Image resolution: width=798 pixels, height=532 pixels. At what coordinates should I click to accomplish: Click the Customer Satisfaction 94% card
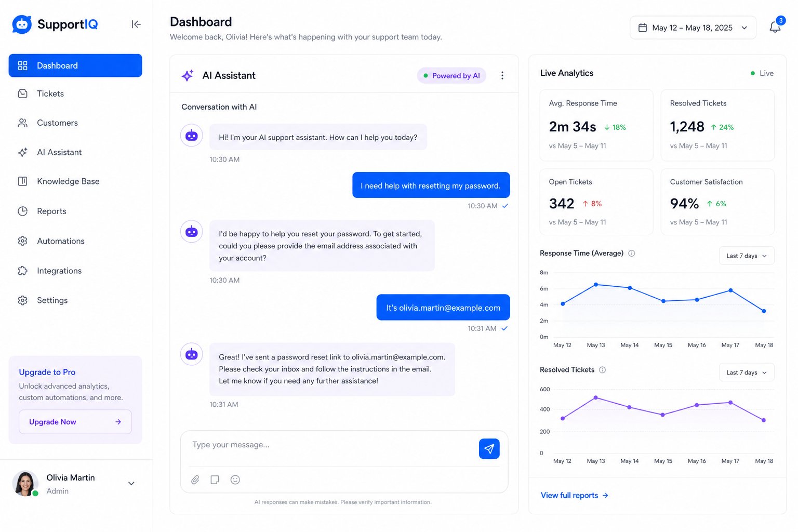717,202
